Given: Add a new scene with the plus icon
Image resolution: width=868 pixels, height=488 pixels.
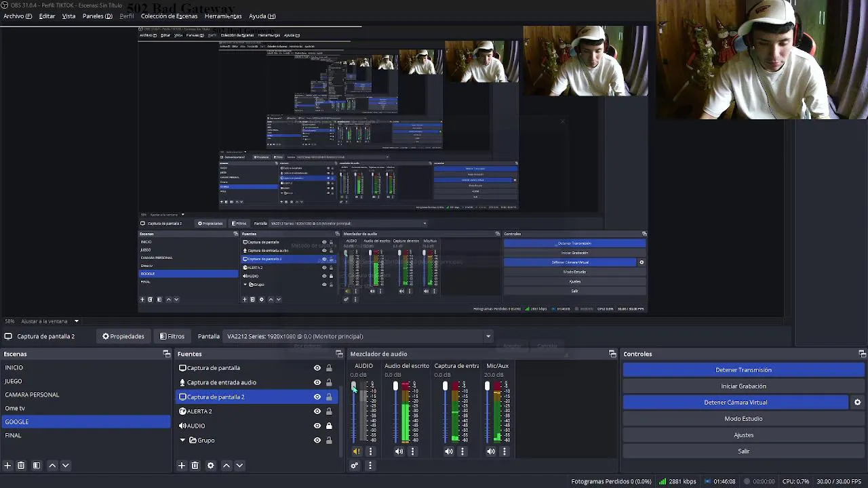Looking at the screenshot, I should [x=7, y=466].
